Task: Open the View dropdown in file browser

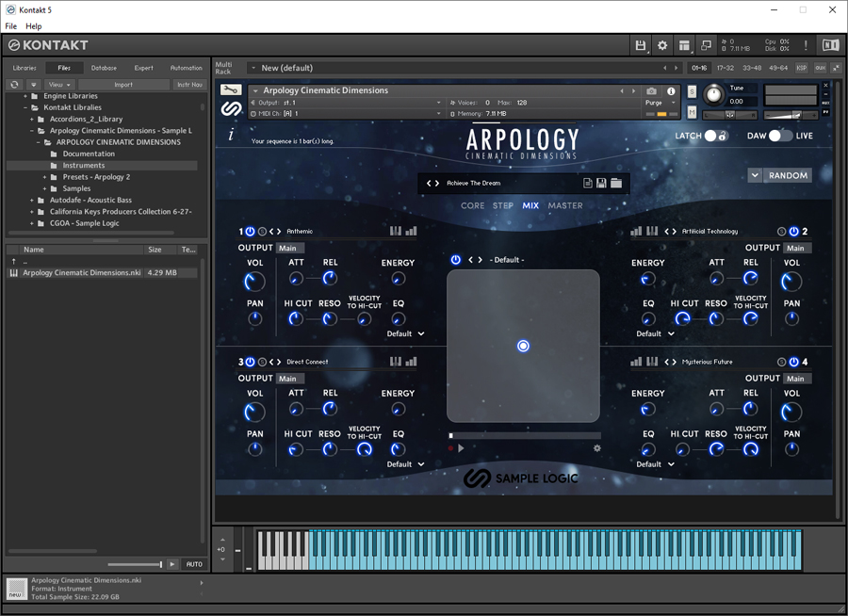Action: tap(59, 85)
